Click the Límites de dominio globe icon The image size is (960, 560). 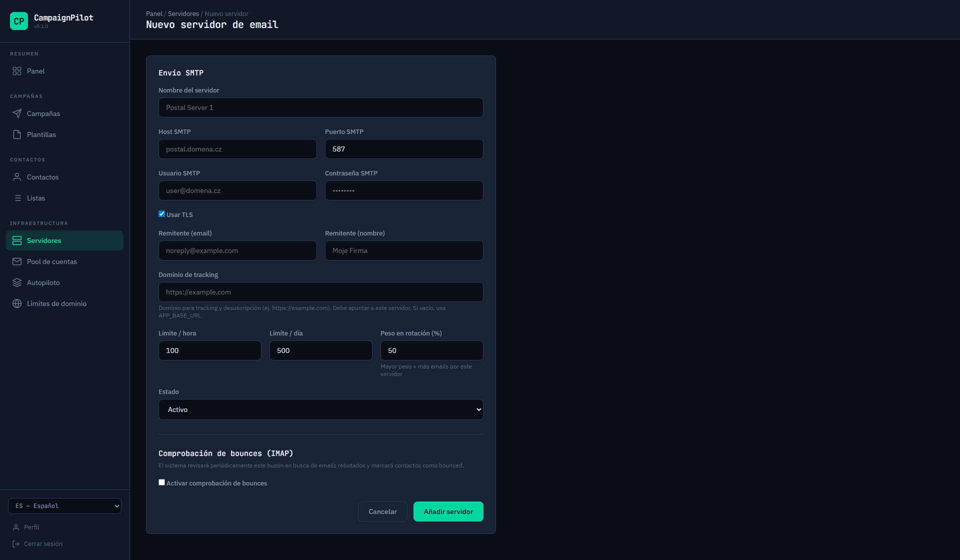[x=17, y=303]
